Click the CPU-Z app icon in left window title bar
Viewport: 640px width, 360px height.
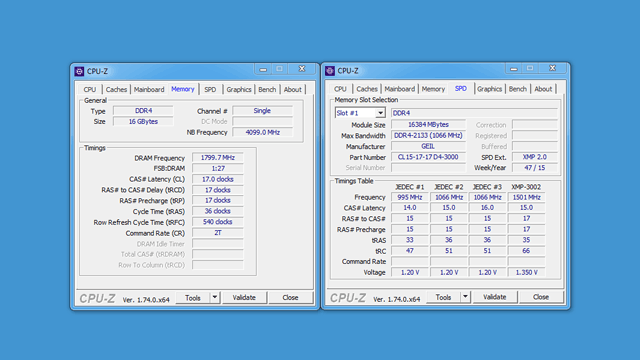click(x=79, y=71)
